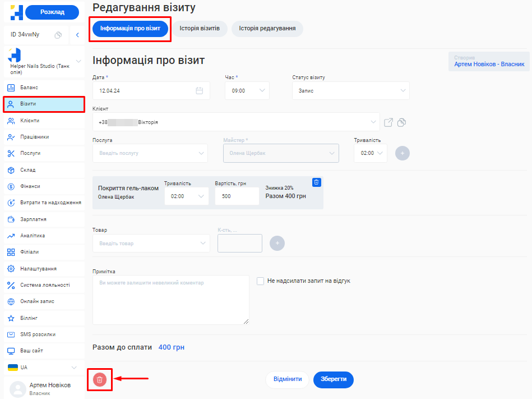Expand the Статус візиту dropdown
Image resolution: width=532 pixels, height=399 pixels.
tap(350, 90)
